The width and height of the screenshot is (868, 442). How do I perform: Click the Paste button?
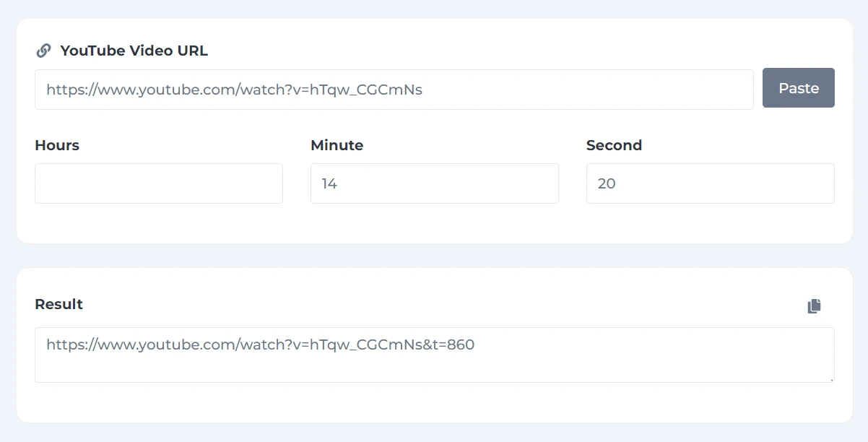click(x=799, y=88)
